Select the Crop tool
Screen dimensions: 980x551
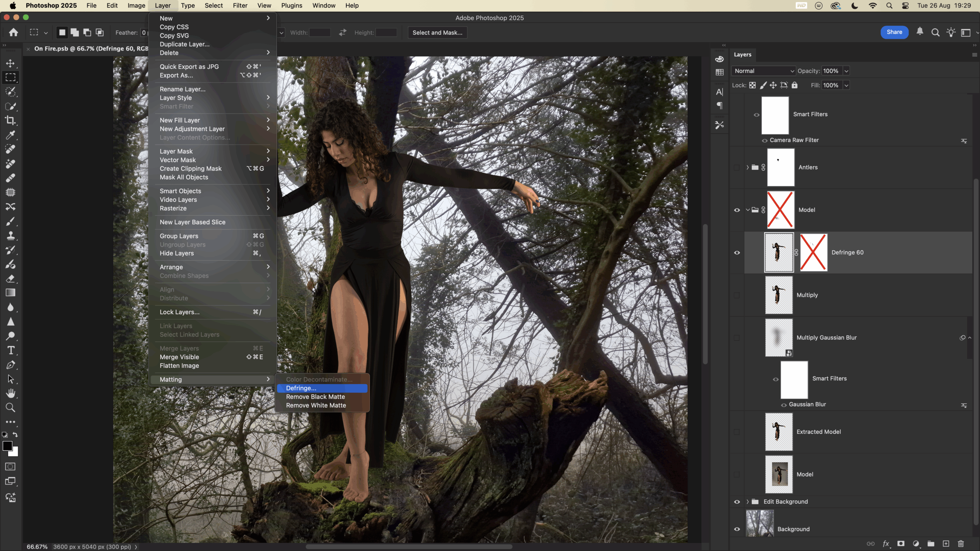coord(10,121)
